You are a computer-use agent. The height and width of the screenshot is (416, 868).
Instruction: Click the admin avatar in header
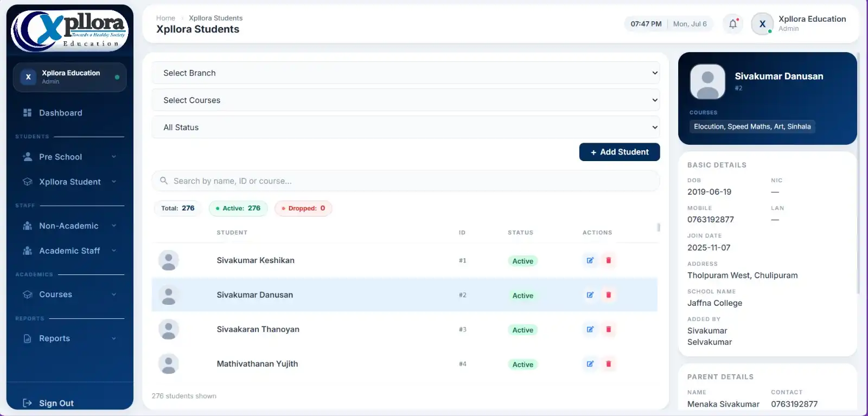point(762,24)
